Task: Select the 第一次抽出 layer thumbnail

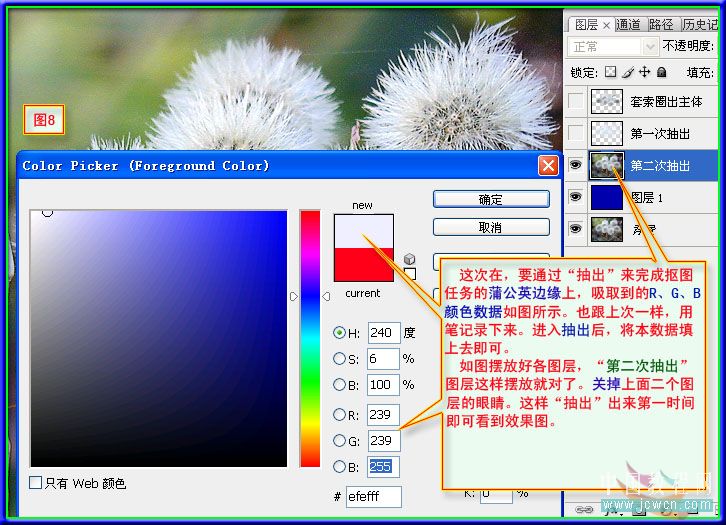Action: click(607, 133)
